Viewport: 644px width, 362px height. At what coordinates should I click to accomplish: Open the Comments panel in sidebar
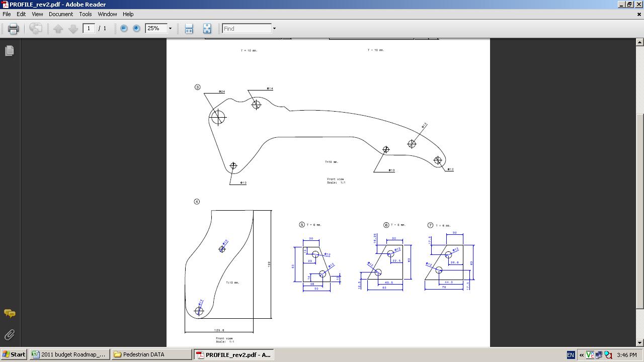pos(9,313)
